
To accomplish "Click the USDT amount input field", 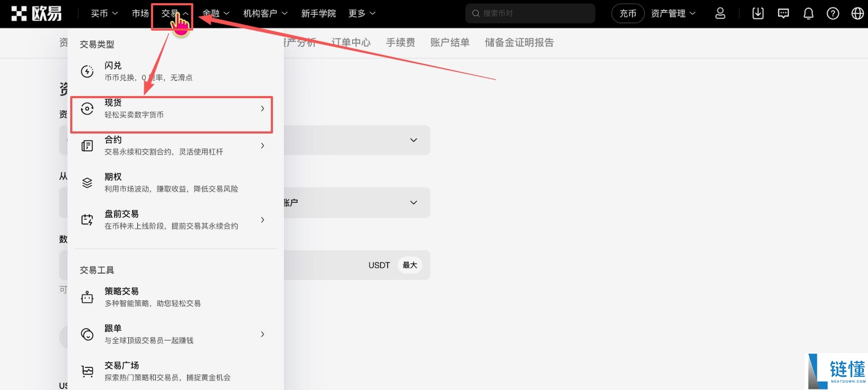I will [244, 265].
